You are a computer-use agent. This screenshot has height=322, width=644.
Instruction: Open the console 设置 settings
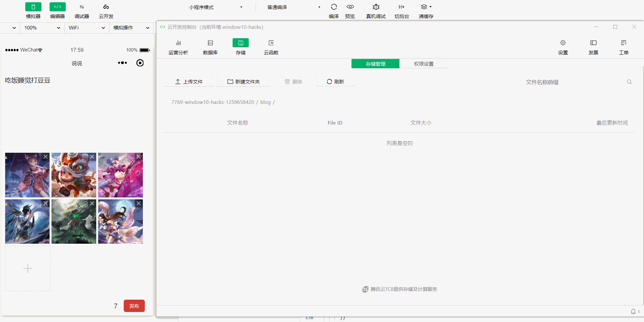point(563,47)
